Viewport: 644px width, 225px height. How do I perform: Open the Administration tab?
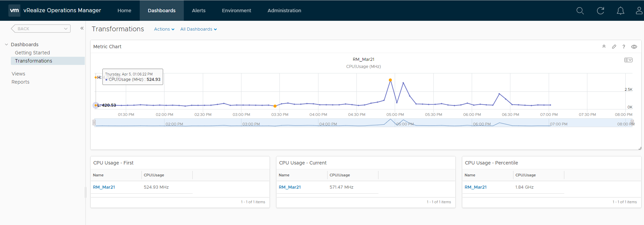point(284,11)
